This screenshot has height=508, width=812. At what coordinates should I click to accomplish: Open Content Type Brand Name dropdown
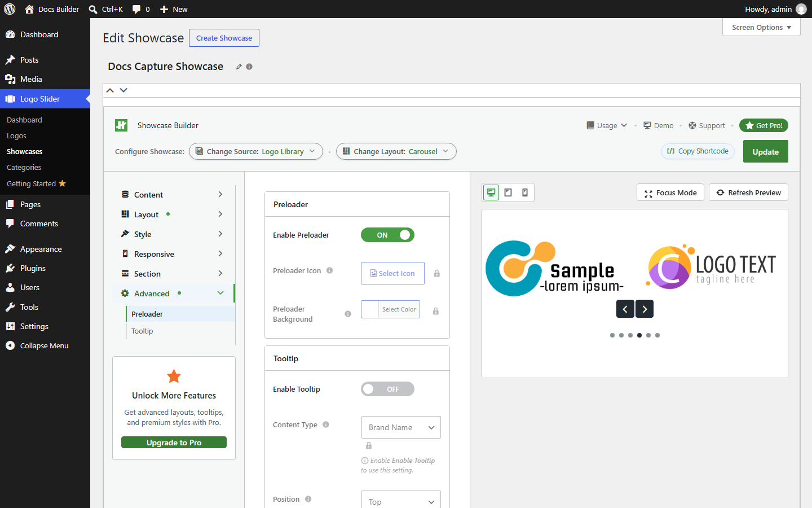click(401, 427)
